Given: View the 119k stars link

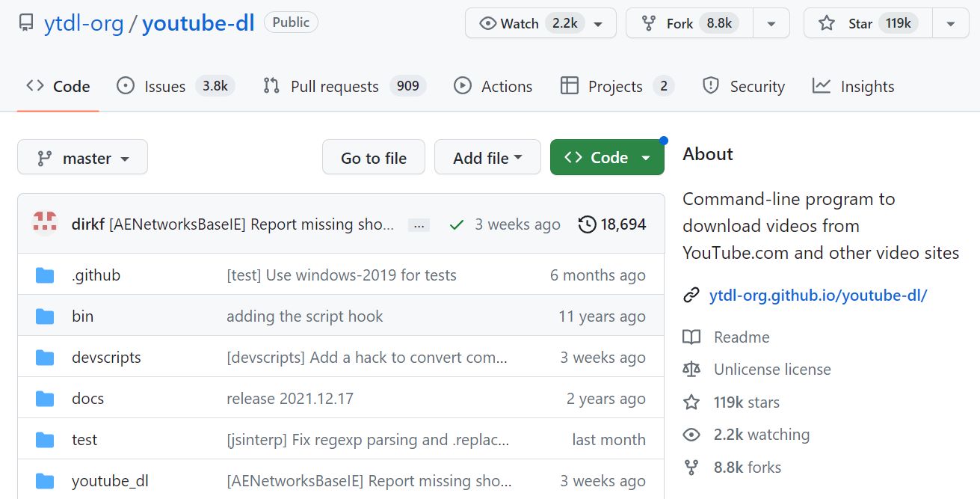Looking at the screenshot, I should (746, 402).
